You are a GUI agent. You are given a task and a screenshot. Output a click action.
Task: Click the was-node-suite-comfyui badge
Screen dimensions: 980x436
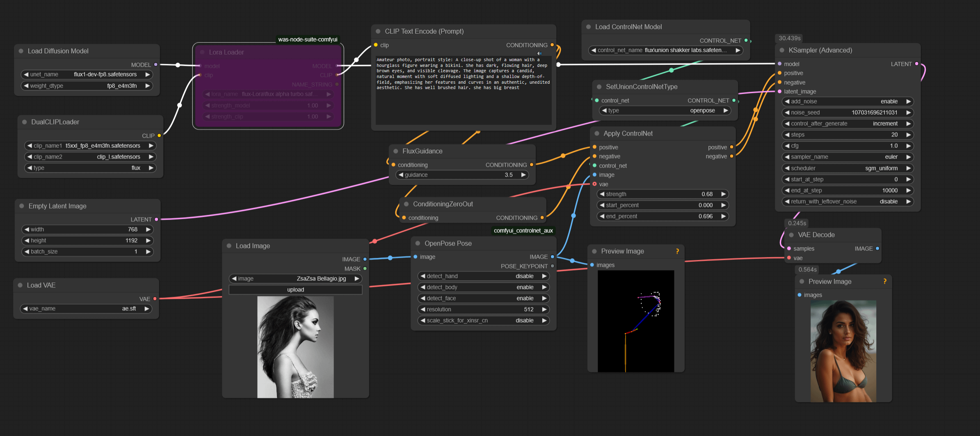coord(308,40)
